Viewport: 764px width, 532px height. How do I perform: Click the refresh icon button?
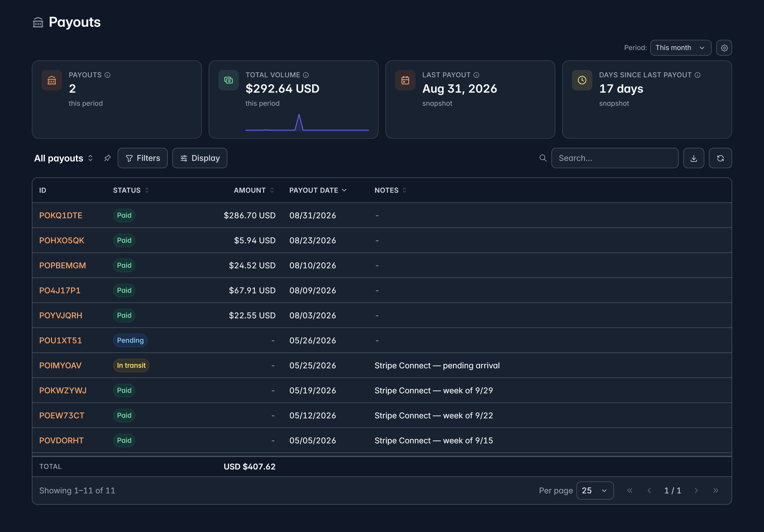[x=720, y=158]
